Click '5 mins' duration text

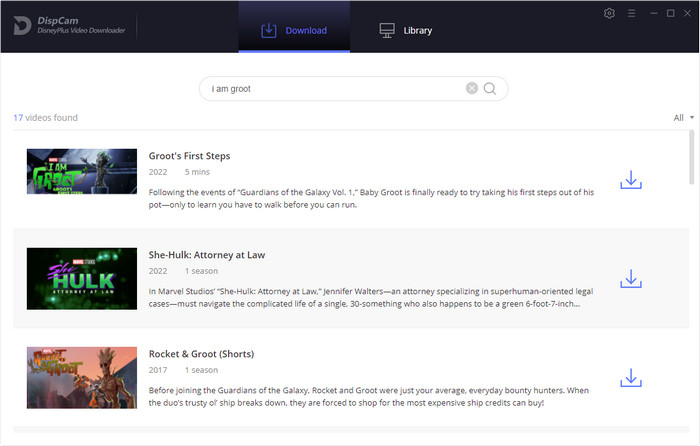[197, 172]
